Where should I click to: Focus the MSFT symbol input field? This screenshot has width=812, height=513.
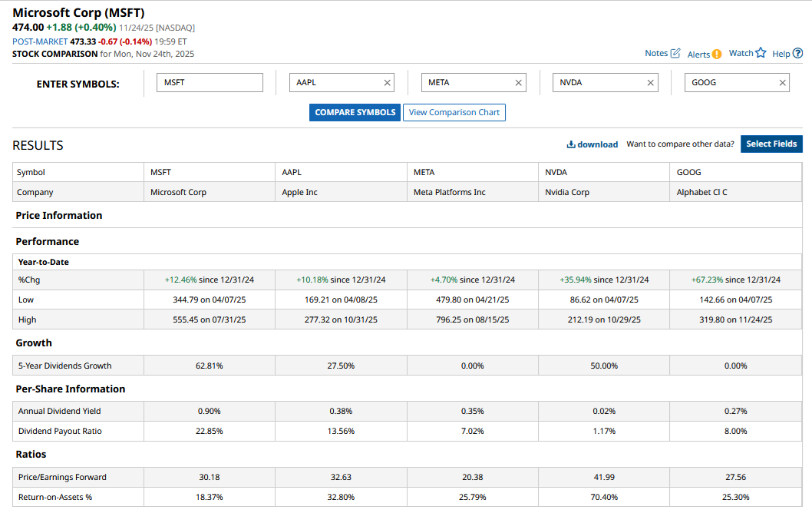point(209,82)
